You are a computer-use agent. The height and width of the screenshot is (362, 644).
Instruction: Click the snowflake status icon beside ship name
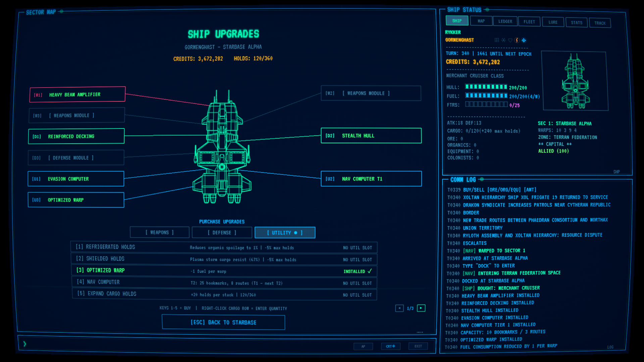503,40
